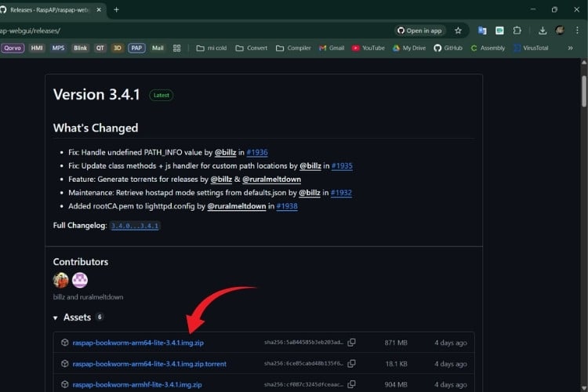Open the tab groups grid icon

[176, 48]
